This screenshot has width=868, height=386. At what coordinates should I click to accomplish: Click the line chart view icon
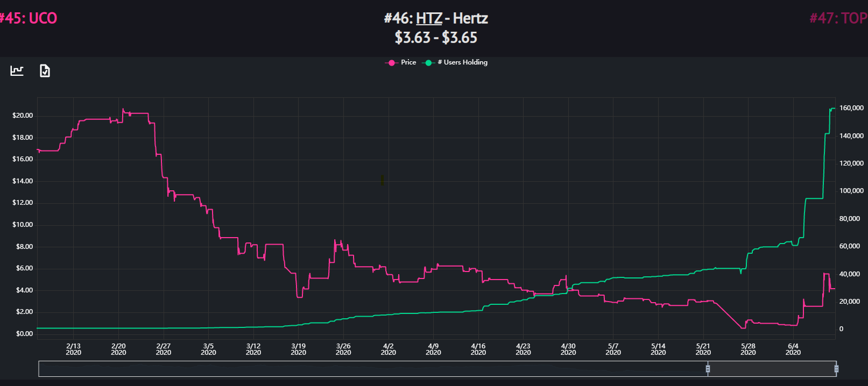pyautogui.click(x=17, y=70)
